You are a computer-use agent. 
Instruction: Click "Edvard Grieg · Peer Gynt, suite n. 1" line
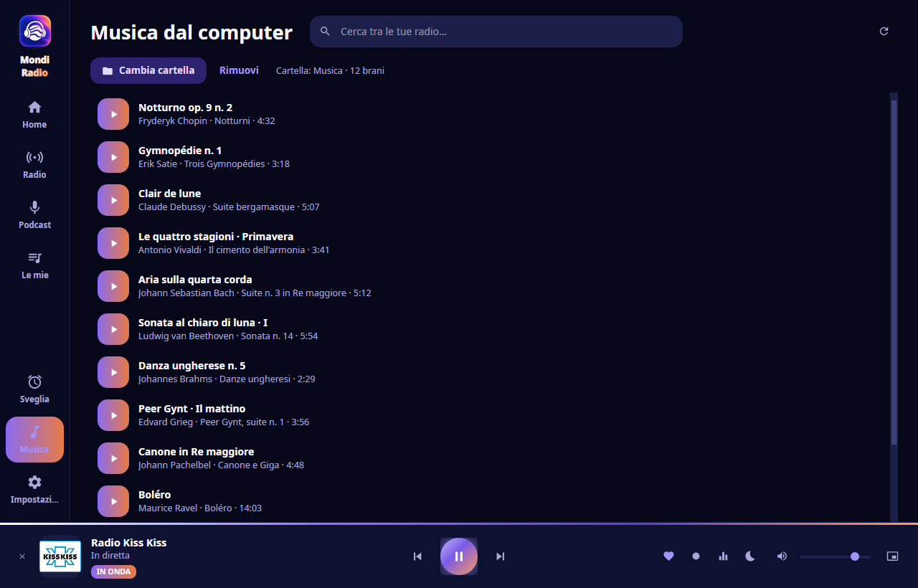[224, 422]
